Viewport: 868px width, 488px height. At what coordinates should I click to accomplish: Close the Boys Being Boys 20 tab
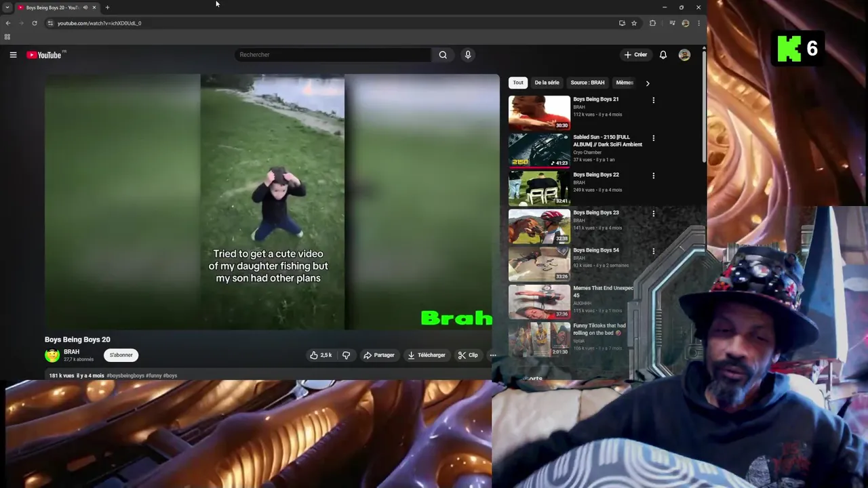click(x=94, y=7)
